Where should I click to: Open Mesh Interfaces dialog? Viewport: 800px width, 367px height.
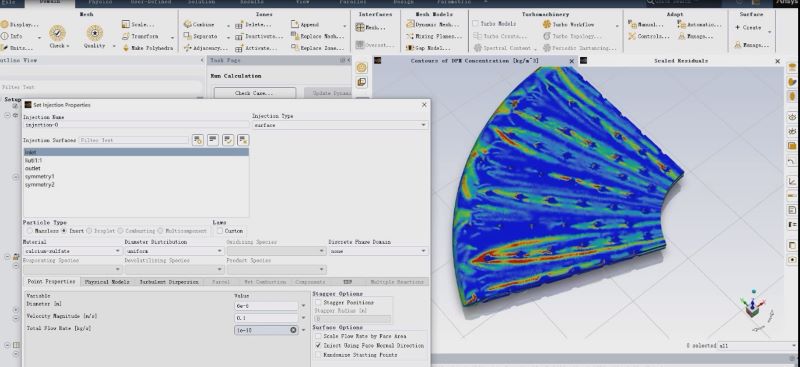(371, 28)
